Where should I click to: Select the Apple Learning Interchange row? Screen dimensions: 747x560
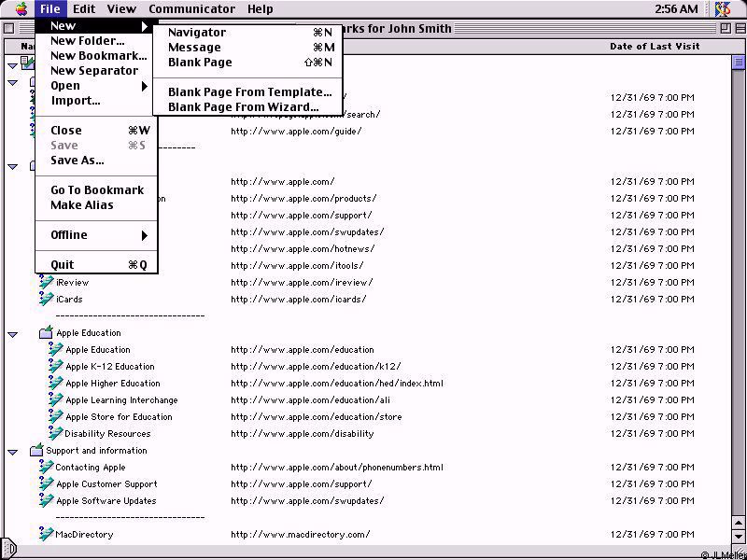[121, 400]
